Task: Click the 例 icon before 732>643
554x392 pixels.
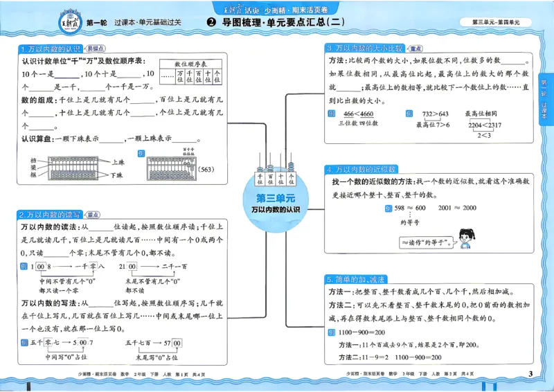Action: point(409,114)
